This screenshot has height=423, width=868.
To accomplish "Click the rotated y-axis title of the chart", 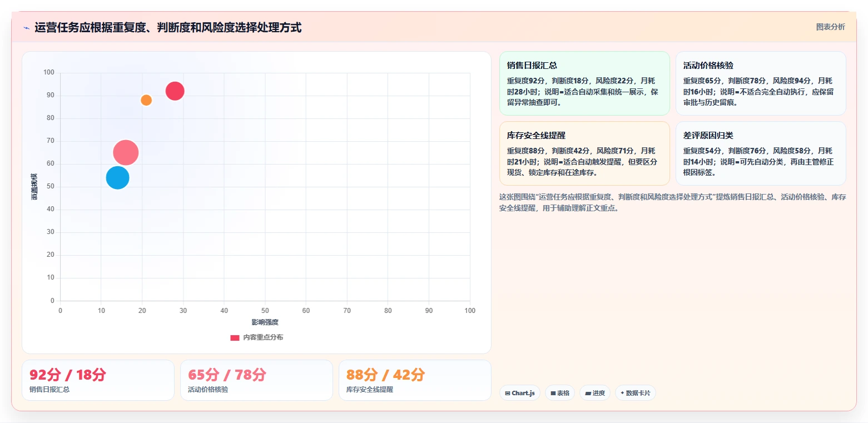I will pos(34,187).
